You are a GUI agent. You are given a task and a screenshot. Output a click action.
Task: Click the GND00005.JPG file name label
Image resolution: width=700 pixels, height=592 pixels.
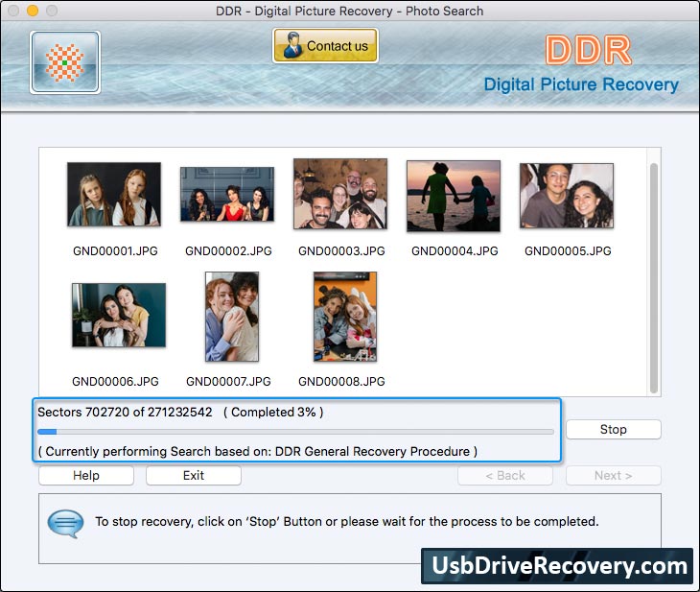pyautogui.click(x=568, y=251)
